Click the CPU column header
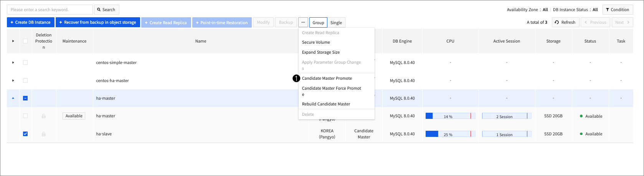Viewport: 644px width, 176px height. (x=450, y=41)
